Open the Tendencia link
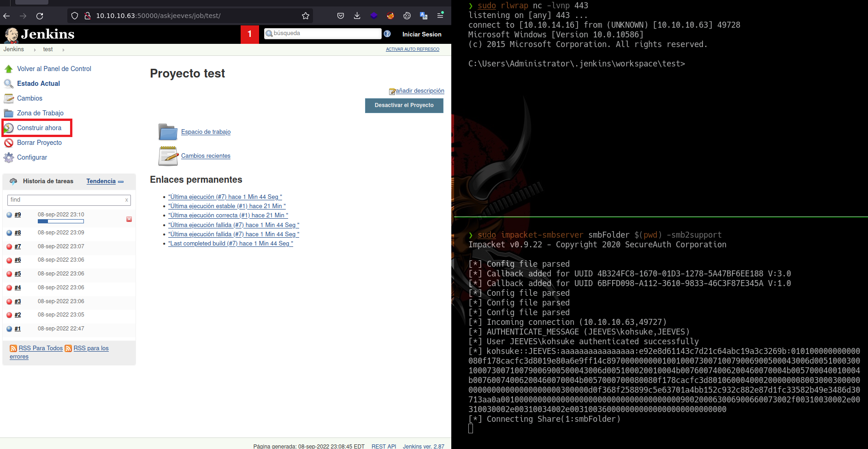868x449 pixels. pyautogui.click(x=101, y=181)
